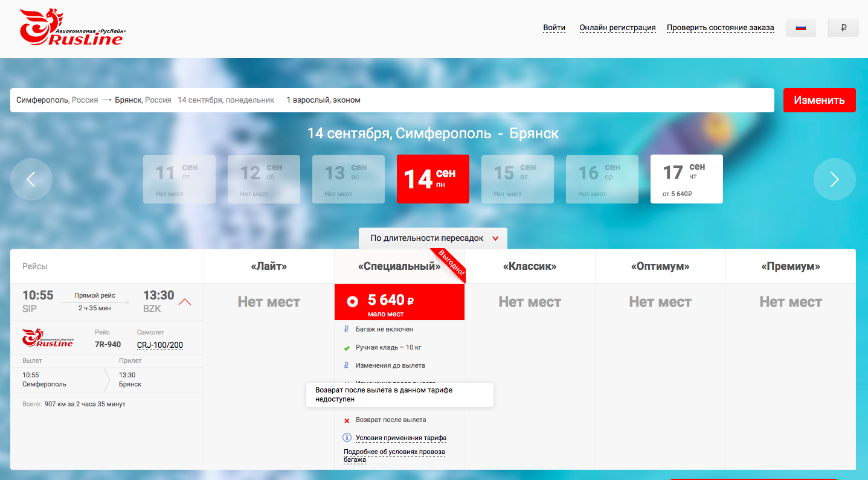Select the 13 сен date tile
The height and width of the screenshot is (480, 868).
[349, 179]
